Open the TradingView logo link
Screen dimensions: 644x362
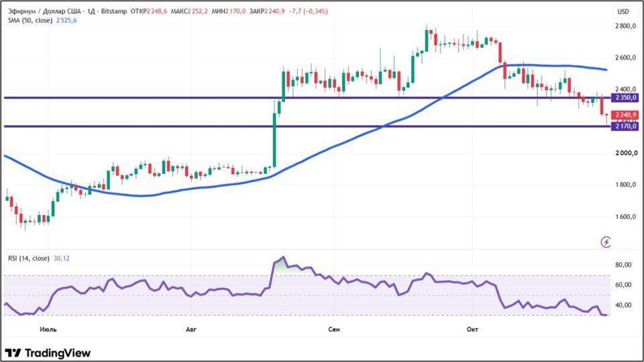[x=48, y=353]
